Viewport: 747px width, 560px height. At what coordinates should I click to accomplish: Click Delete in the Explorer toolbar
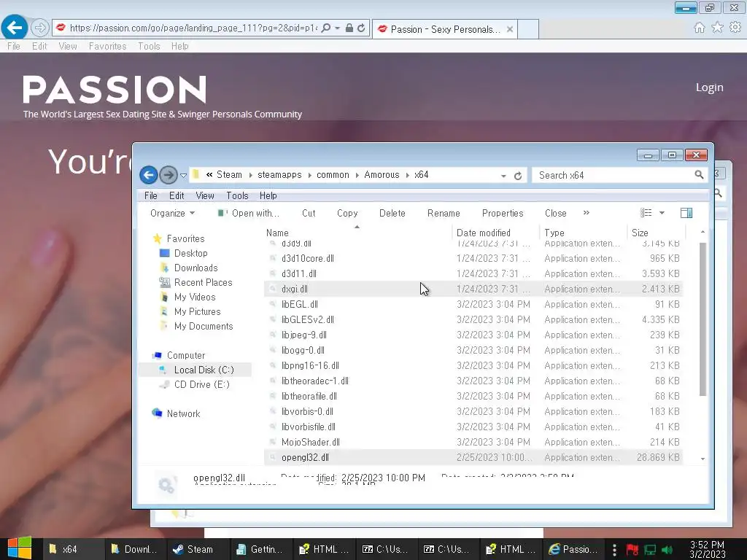(x=392, y=214)
